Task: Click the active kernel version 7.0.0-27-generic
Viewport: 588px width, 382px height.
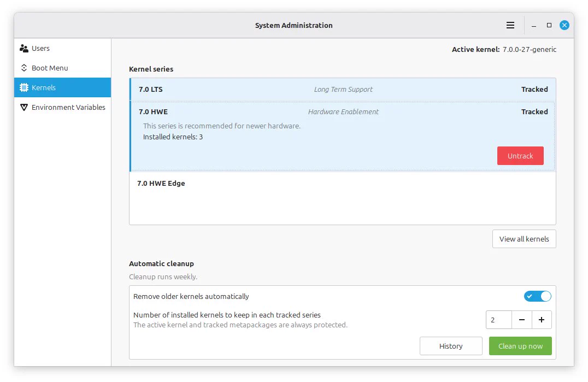Action: (529, 50)
